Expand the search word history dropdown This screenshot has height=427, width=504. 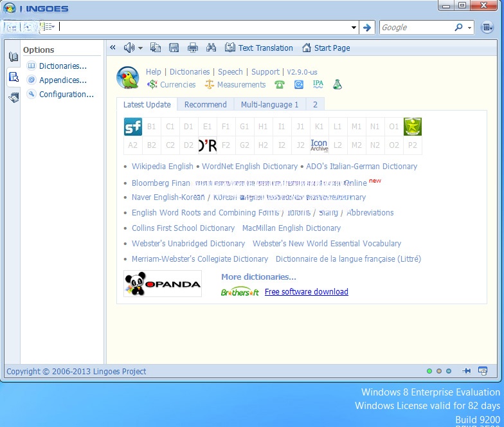point(354,27)
